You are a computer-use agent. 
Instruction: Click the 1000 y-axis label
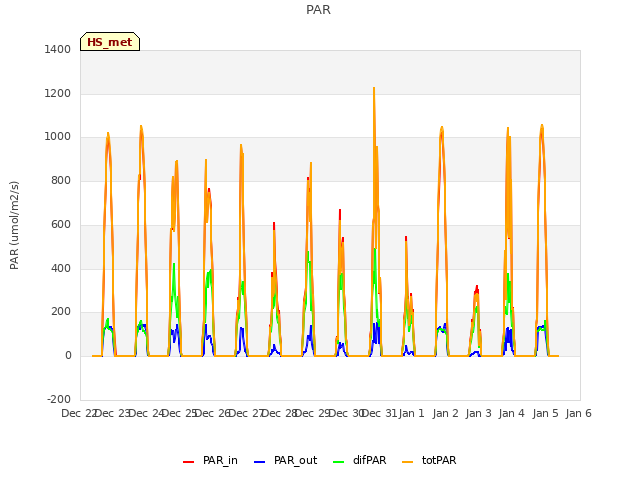pyautogui.click(x=58, y=137)
